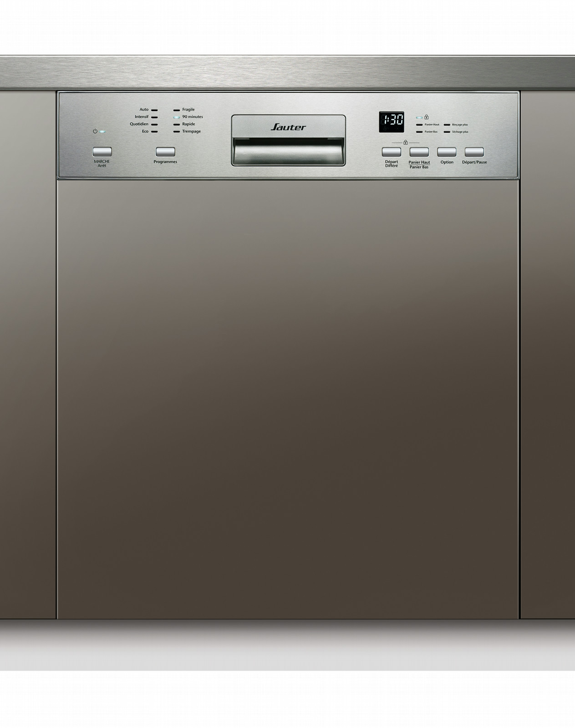Click the power symbol icon

95,131
